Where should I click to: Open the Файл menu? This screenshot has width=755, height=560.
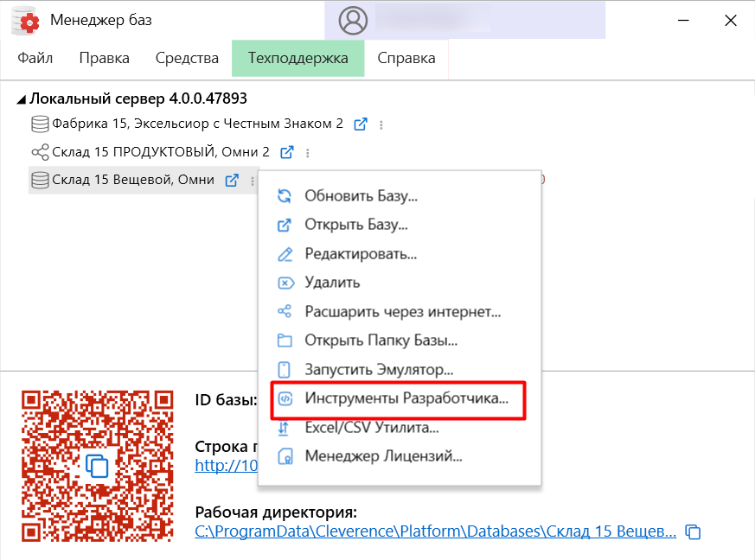(35, 58)
